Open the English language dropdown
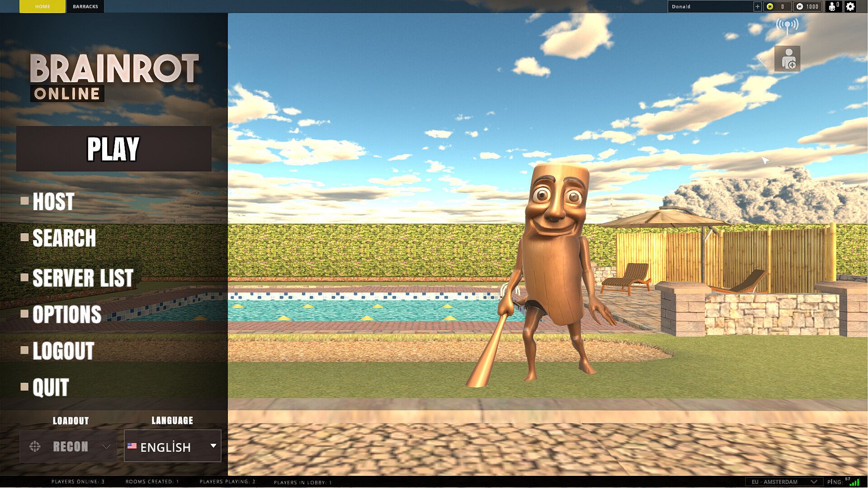This screenshot has height=488, width=868. pyautogui.click(x=172, y=446)
